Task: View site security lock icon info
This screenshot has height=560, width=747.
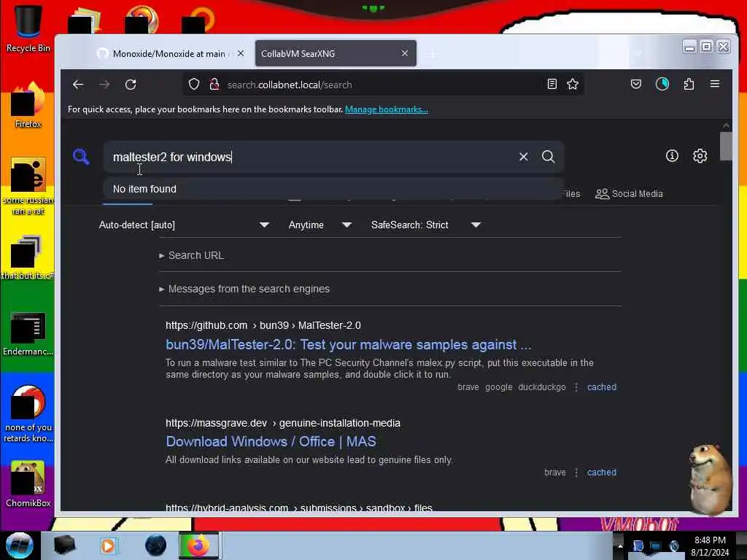Action: pyautogui.click(x=214, y=85)
